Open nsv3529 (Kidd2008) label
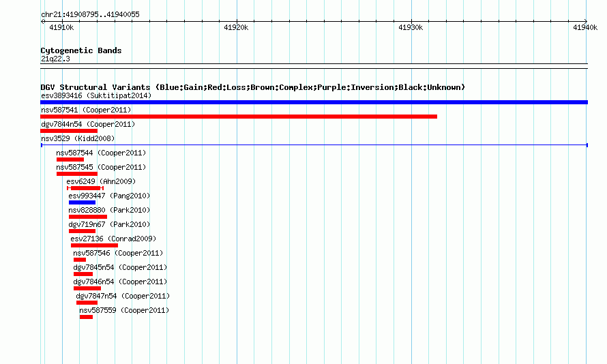 [78, 138]
